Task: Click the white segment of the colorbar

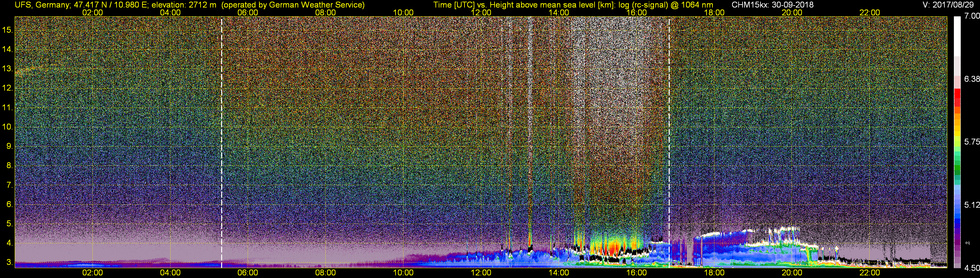Action: (957, 36)
